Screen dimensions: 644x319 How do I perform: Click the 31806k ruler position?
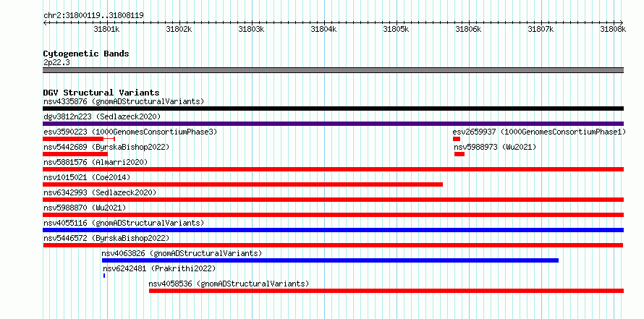click(469, 29)
